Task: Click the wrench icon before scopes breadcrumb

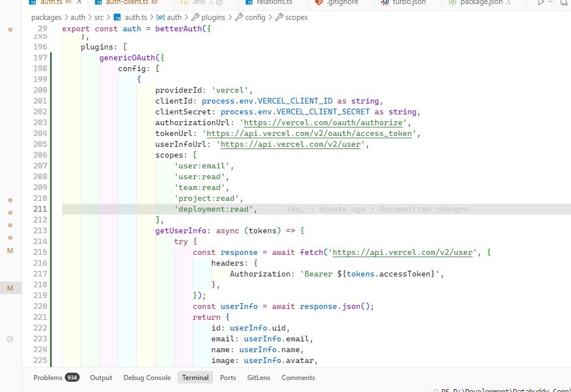Action: [x=279, y=17]
